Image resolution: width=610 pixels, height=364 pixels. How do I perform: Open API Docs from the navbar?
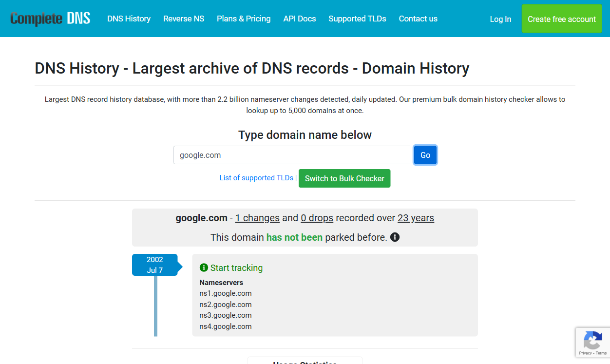pyautogui.click(x=300, y=19)
